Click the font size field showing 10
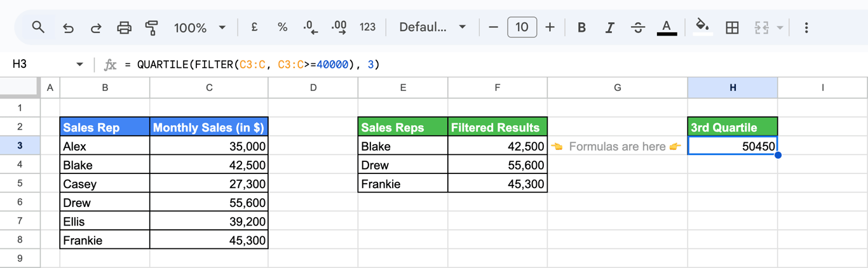 522,27
